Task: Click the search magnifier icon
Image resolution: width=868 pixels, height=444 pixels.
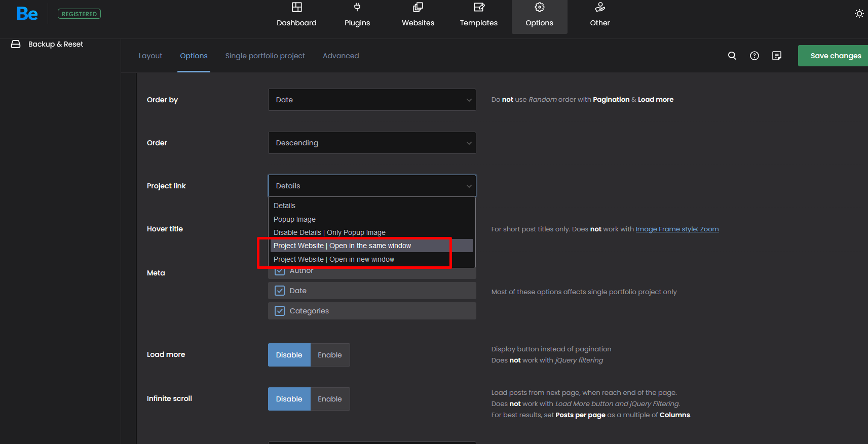Action: tap(732, 56)
